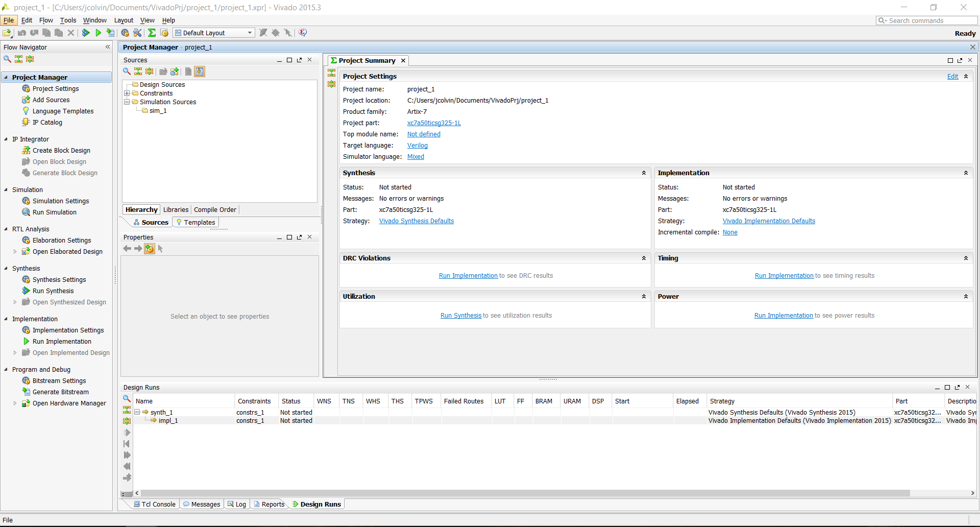The height and width of the screenshot is (527, 980).
Task: Click the IP Catalog icon in Flow Navigator
Action: pos(26,122)
